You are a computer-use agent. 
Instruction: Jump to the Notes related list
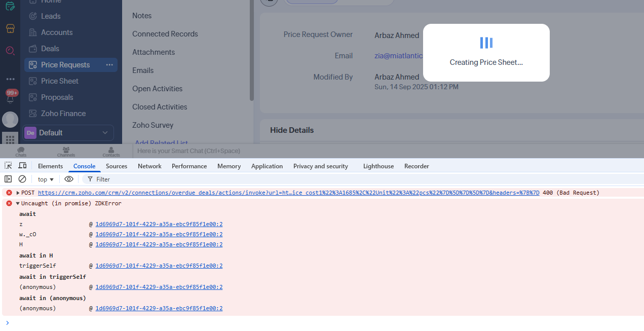click(142, 16)
